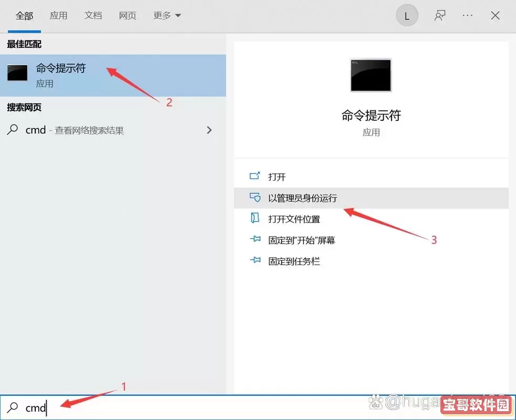Click the magnifier icon beside cmd web result
Screen dimensions: 516x420
coord(13,130)
